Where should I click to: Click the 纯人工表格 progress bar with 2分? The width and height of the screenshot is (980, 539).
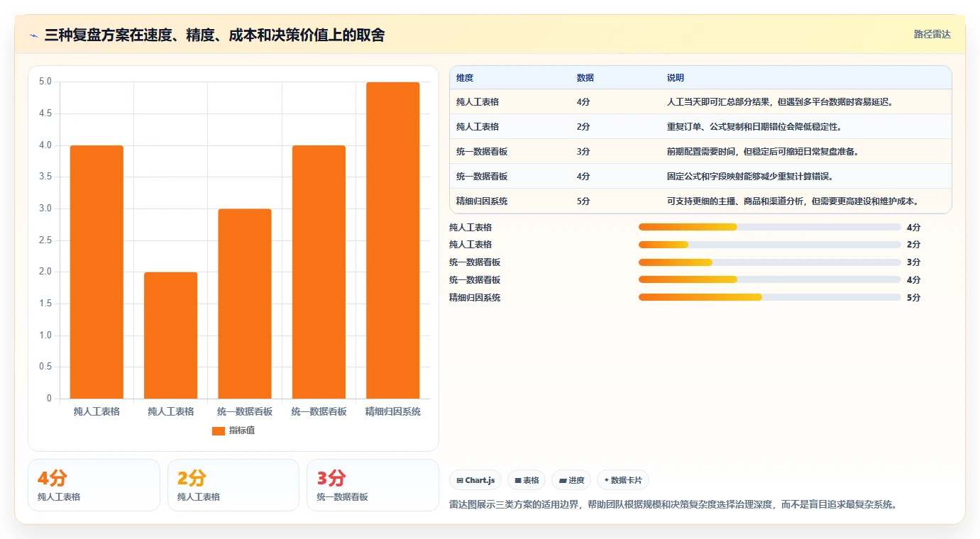(x=770, y=245)
